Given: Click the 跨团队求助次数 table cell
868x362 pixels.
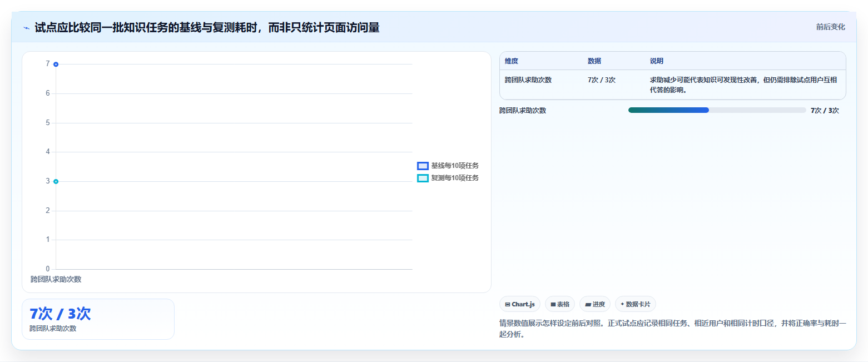Looking at the screenshot, I should click(528, 80).
